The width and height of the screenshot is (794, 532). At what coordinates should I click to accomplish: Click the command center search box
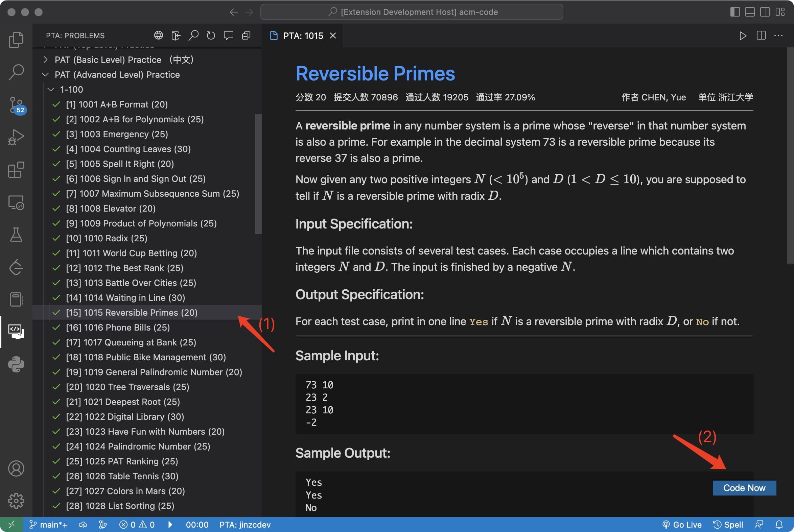412,12
